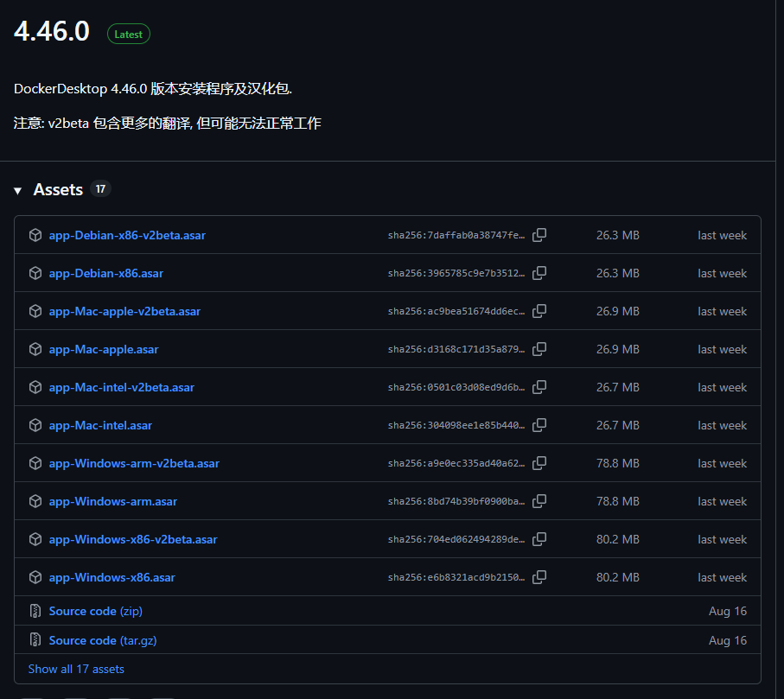Download app-Windows-x86.asar file

click(112, 577)
